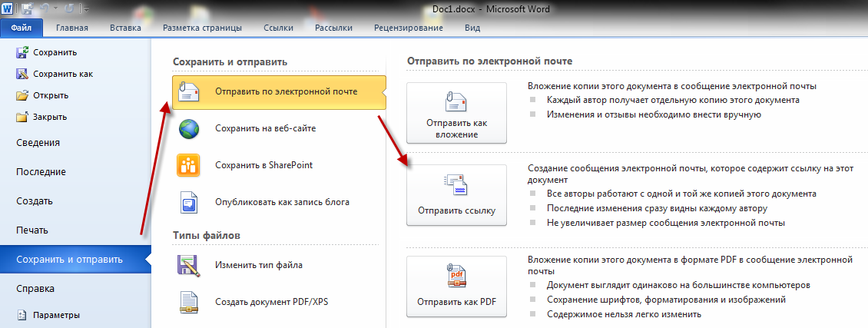Open the Рассылки ribbon tab
Screen dimensions: 868x328
point(333,28)
